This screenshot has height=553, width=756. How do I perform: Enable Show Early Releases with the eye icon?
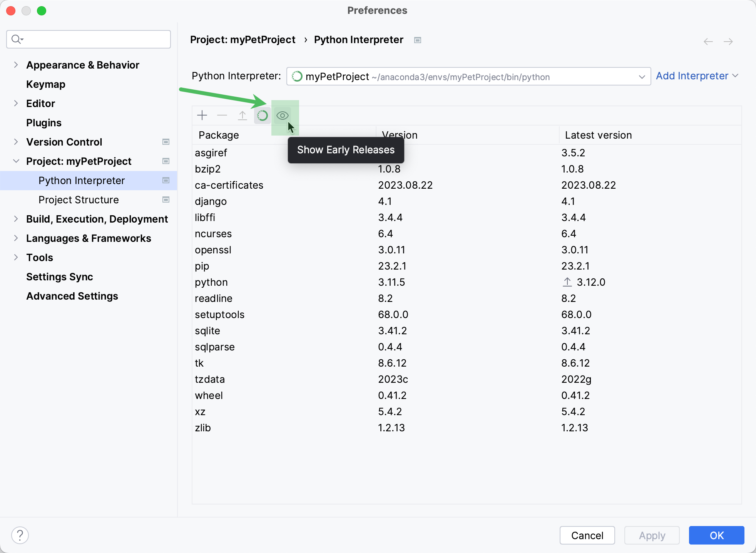point(282,115)
